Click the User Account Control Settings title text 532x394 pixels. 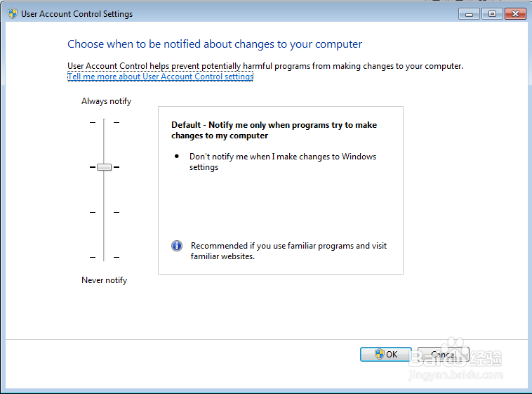pos(77,14)
